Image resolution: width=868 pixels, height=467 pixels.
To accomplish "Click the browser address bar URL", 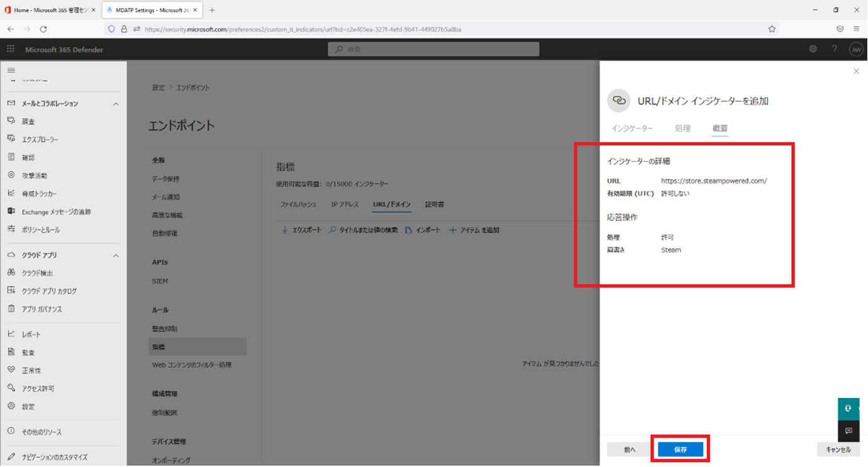I will (x=303, y=29).
